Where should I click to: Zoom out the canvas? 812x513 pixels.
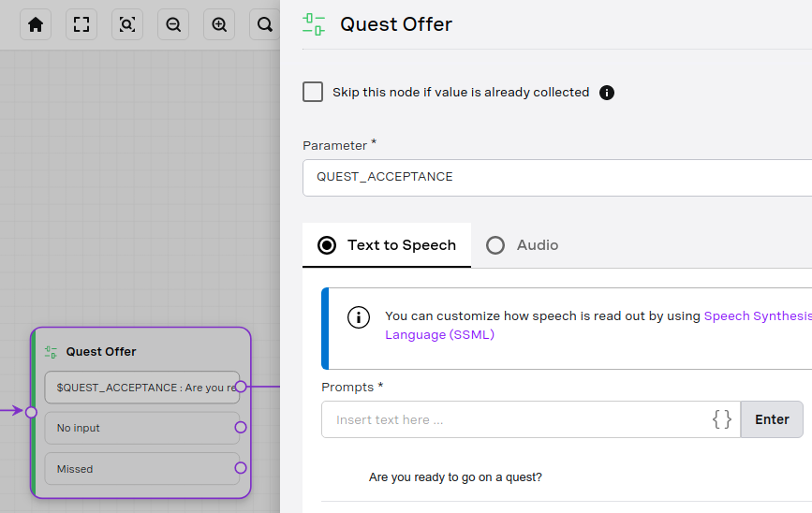point(173,24)
